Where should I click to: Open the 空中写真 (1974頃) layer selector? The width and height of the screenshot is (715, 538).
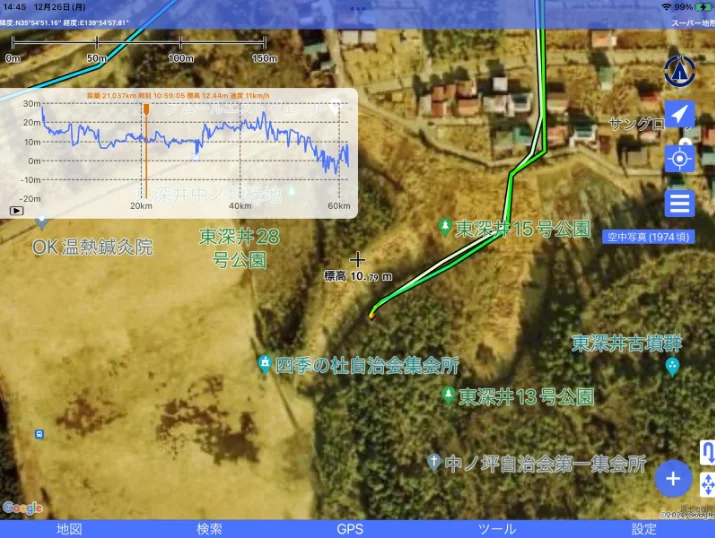click(647, 238)
